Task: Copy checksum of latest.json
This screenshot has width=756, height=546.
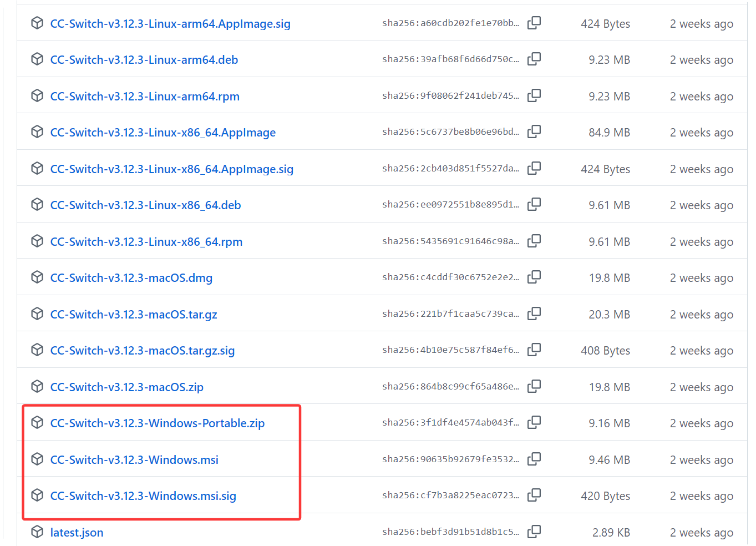Action: [x=534, y=532]
